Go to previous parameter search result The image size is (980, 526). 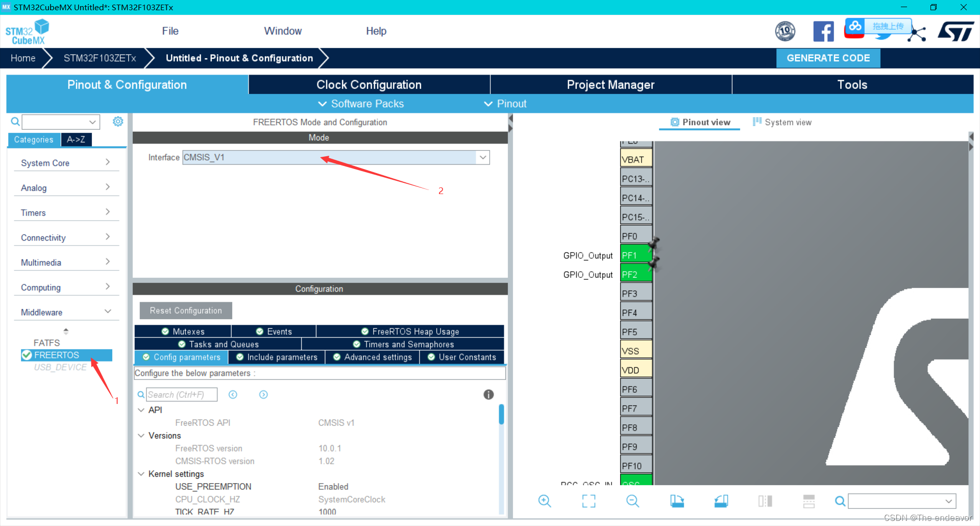[233, 395]
